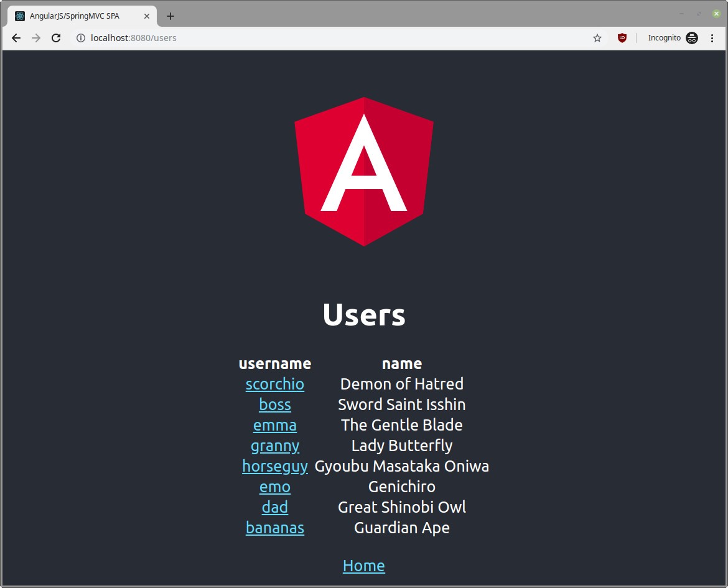
Task: View site information icon beside localhost URL
Action: 81,38
